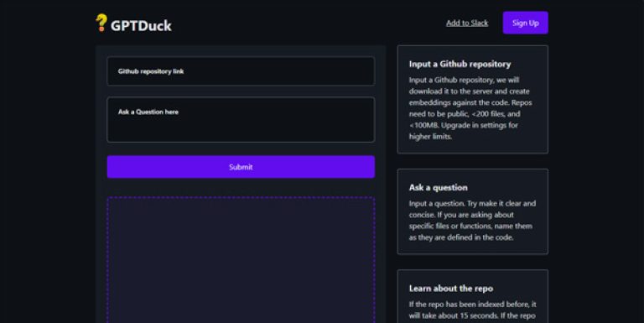Open the Add to Slack link

click(x=467, y=23)
